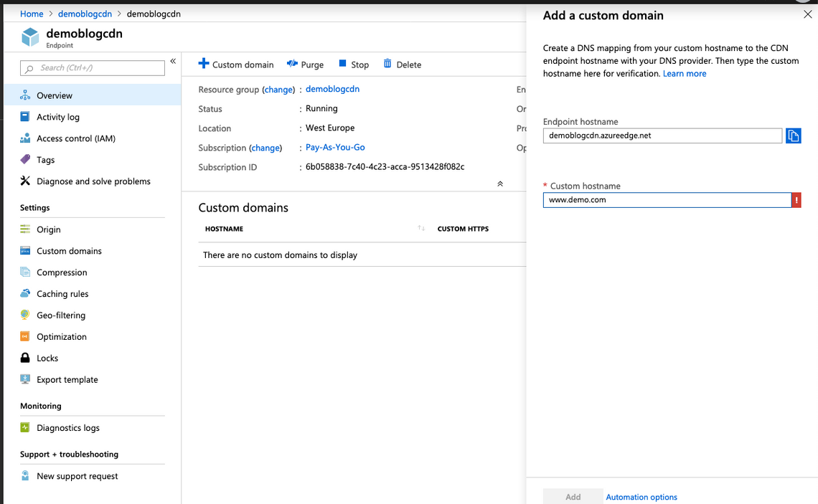
Task: Click the demoblogcdn endpoint cube icon
Action: coord(30,37)
